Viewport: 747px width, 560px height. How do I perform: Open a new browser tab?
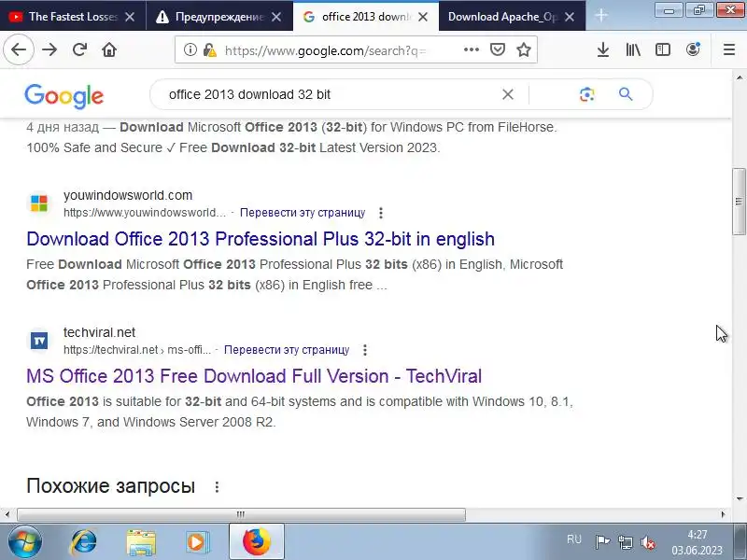[601, 16]
